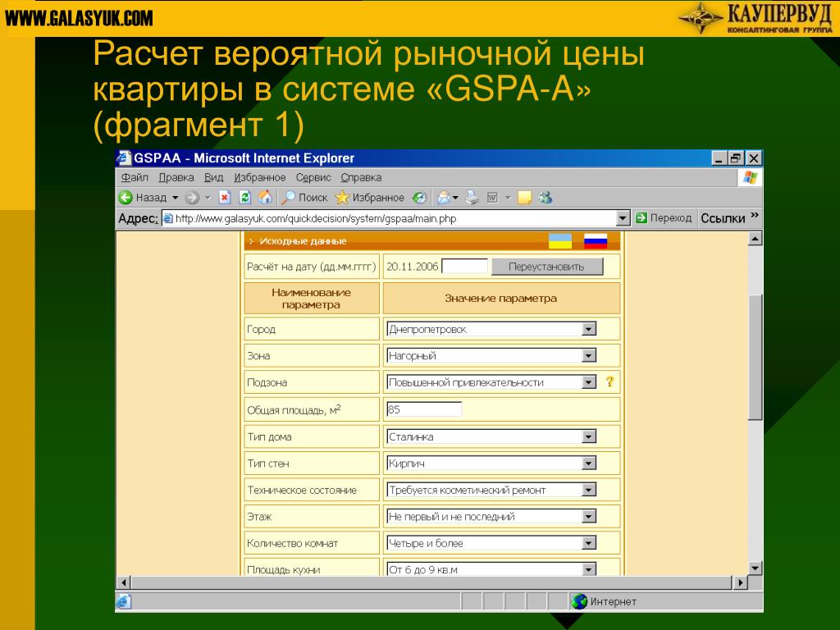The width and height of the screenshot is (840, 630).
Task: Click the Search magnifier icon (Поиск)
Action: pos(288,198)
